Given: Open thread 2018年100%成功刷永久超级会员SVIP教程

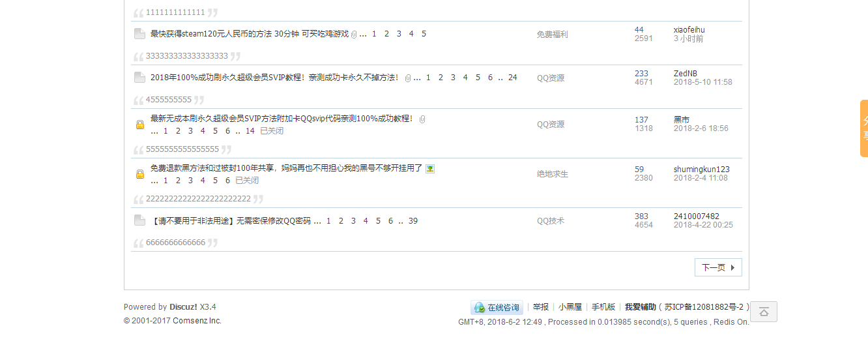Looking at the screenshot, I should [x=274, y=78].
